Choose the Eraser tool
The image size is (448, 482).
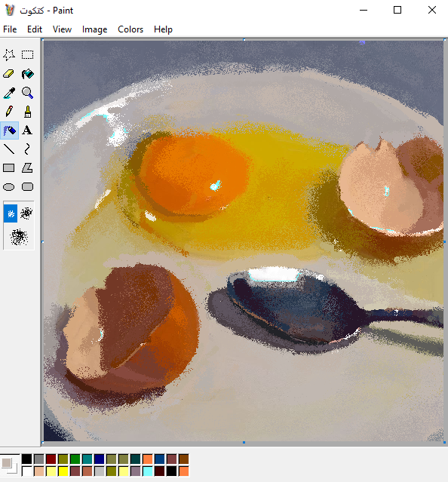pyautogui.click(x=9, y=74)
